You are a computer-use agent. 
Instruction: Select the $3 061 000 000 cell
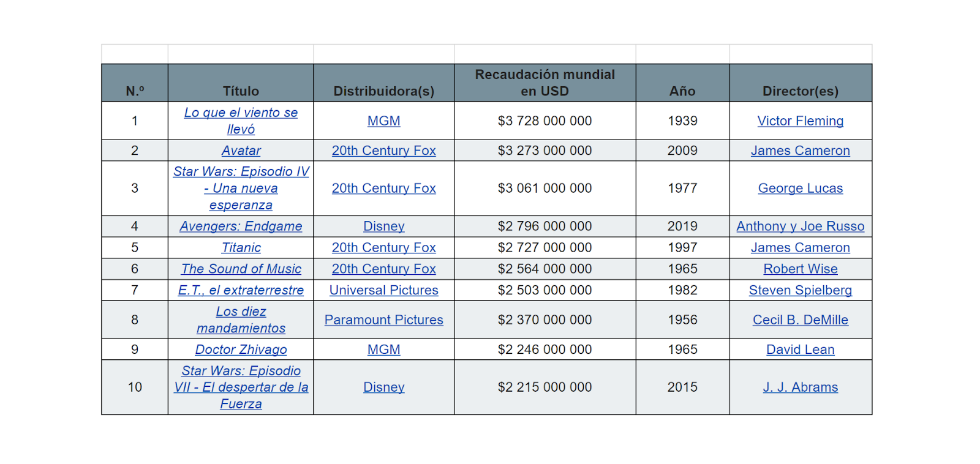pyautogui.click(x=545, y=188)
